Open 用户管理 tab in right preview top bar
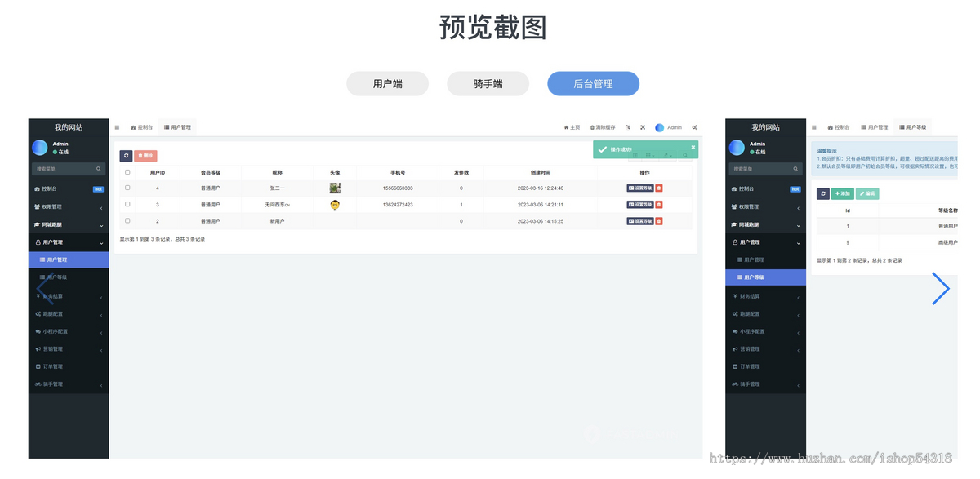Image resolution: width=980 pixels, height=479 pixels. click(x=874, y=127)
